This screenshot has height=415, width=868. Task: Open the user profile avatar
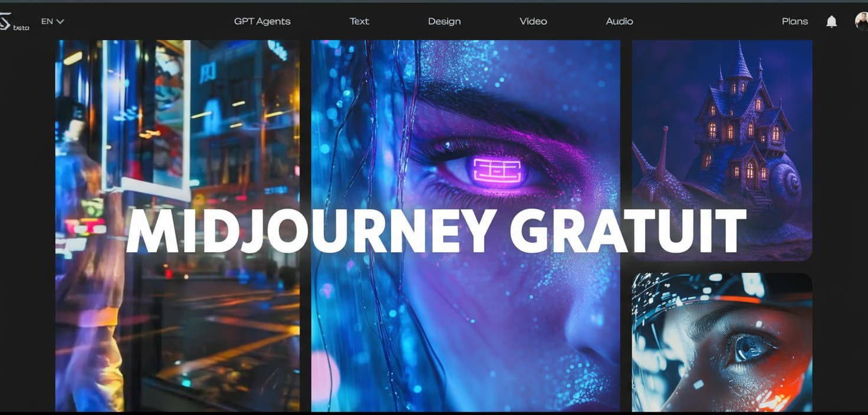862,22
